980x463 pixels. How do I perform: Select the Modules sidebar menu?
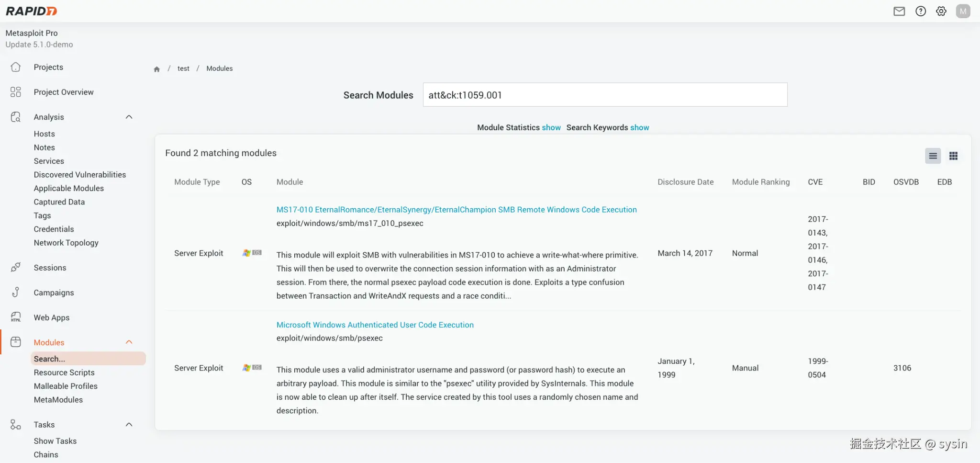click(49, 342)
